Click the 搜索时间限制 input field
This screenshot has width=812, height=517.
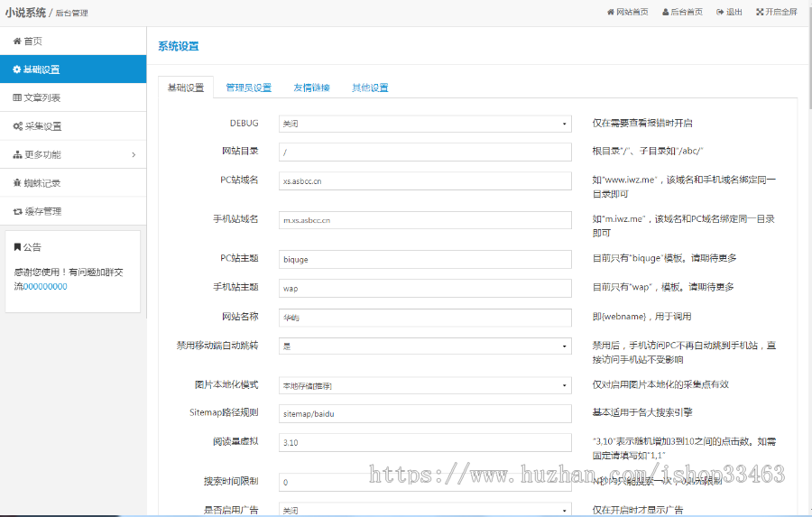coord(425,482)
